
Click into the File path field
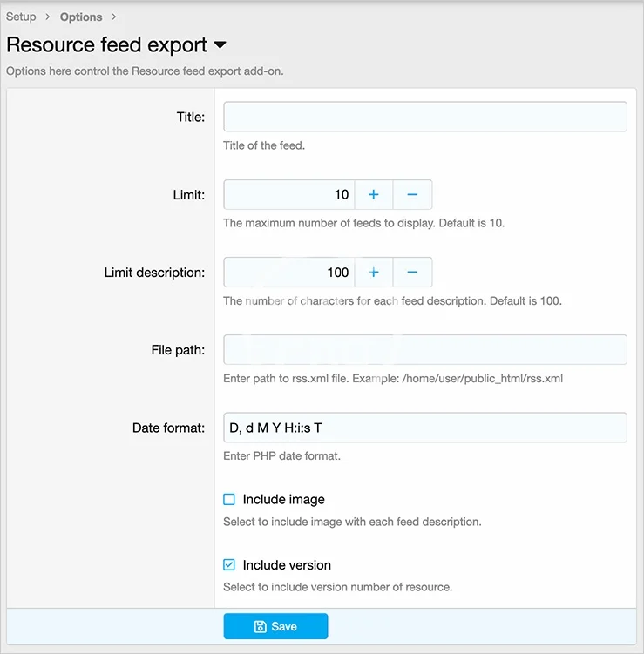tap(424, 350)
